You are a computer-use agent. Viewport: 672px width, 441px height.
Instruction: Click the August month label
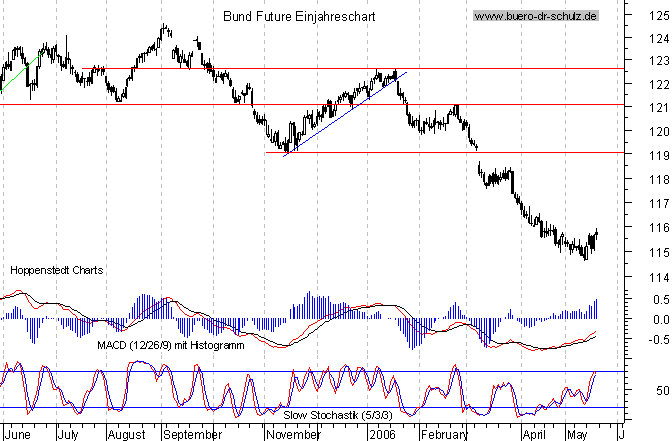[x=126, y=435]
